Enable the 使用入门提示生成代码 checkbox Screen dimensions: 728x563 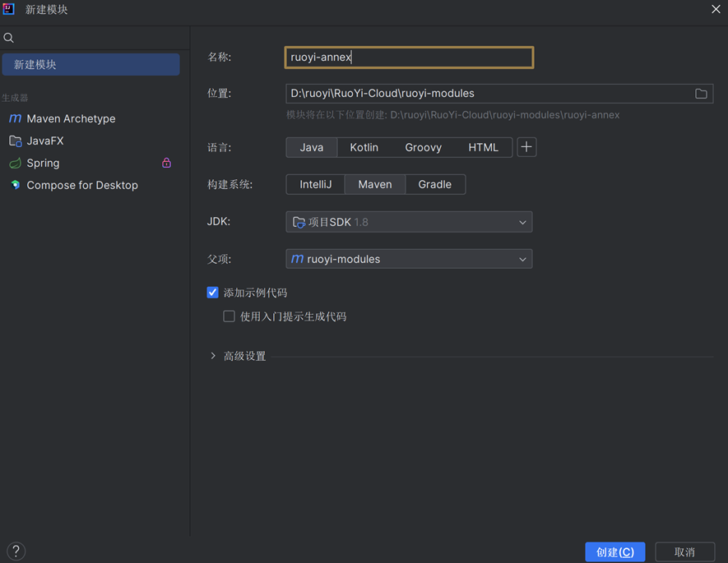tap(230, 316)
